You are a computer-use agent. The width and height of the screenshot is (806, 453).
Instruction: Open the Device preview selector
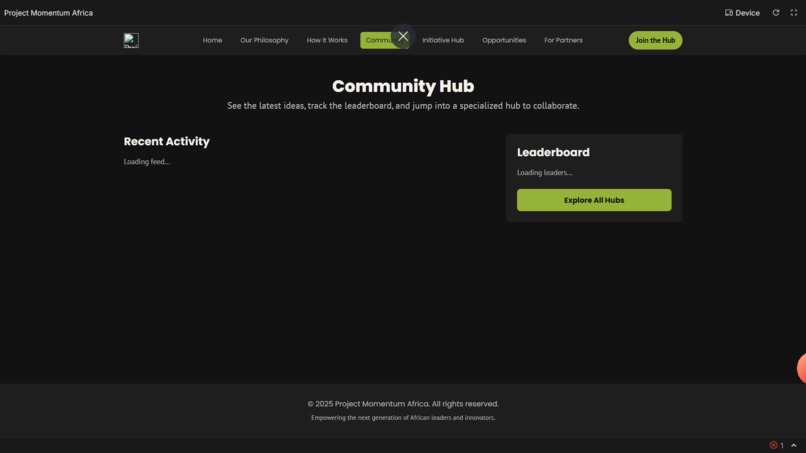[x=742, y=13]
